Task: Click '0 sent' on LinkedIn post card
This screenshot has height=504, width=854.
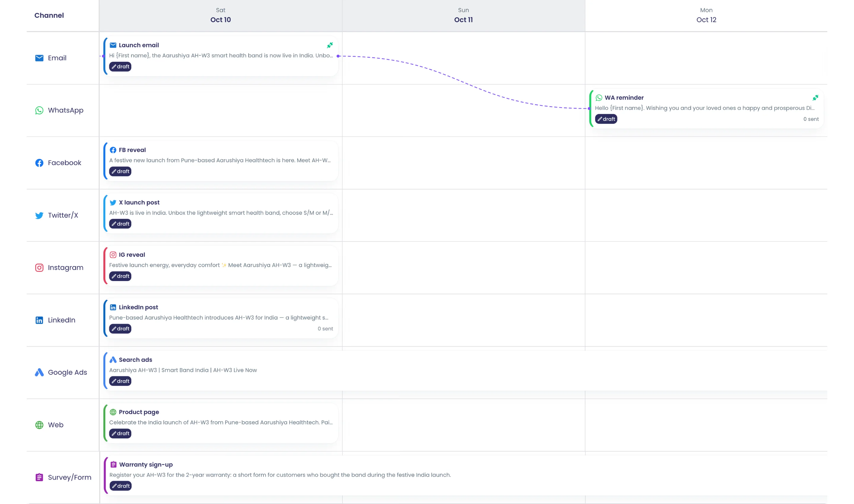Action: pos(325,329)
